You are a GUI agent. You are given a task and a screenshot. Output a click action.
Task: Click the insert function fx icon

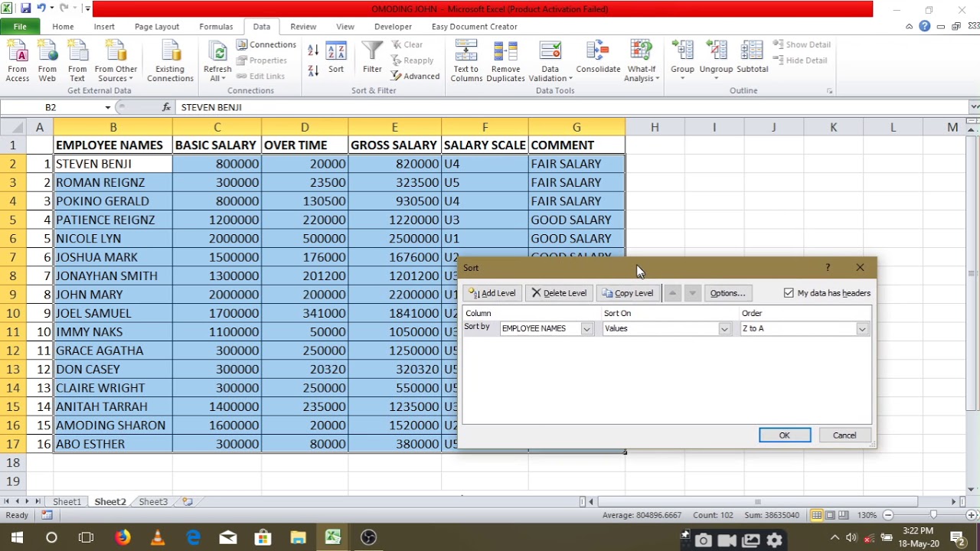pyautogui.click(x=166, y=107)
